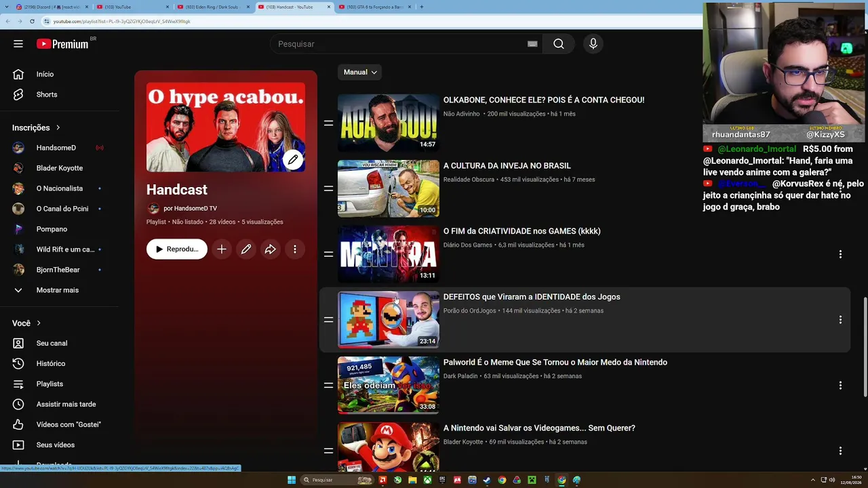
Task: Open more options for the Handcast playlist
Action: (295, 249)
